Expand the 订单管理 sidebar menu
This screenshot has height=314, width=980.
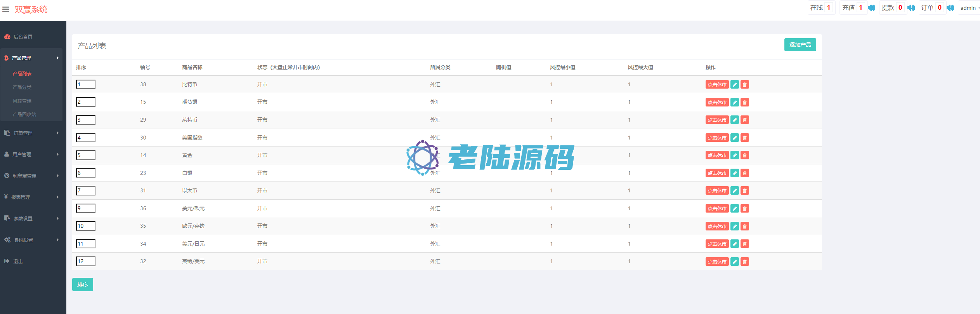tap(31, 133)
